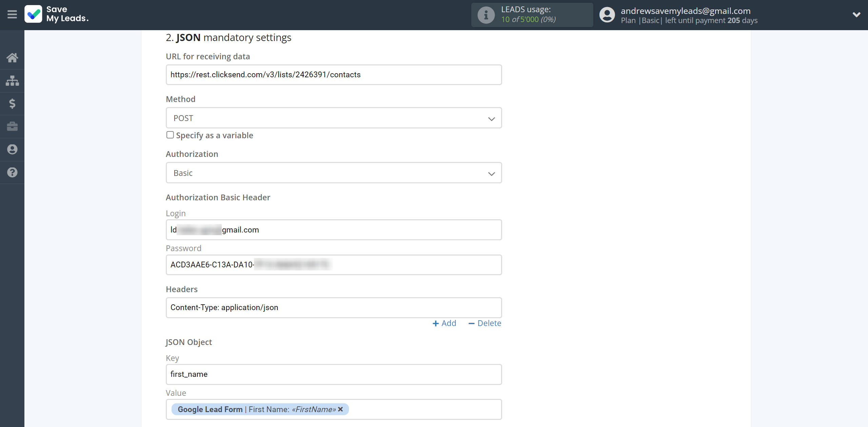868x427 pixels.
Task: Open the Authorization Basic dropdown
Action: pyautogui.click(x=334, y=173)
